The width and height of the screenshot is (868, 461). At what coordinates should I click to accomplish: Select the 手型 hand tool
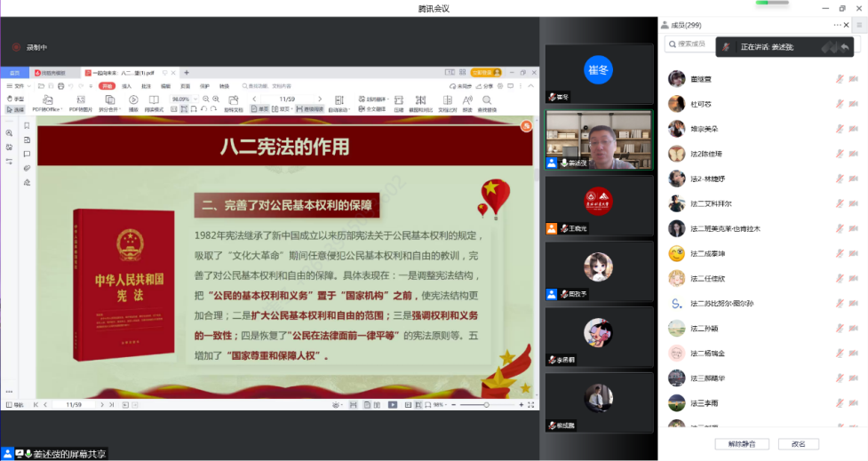(16, 99)
